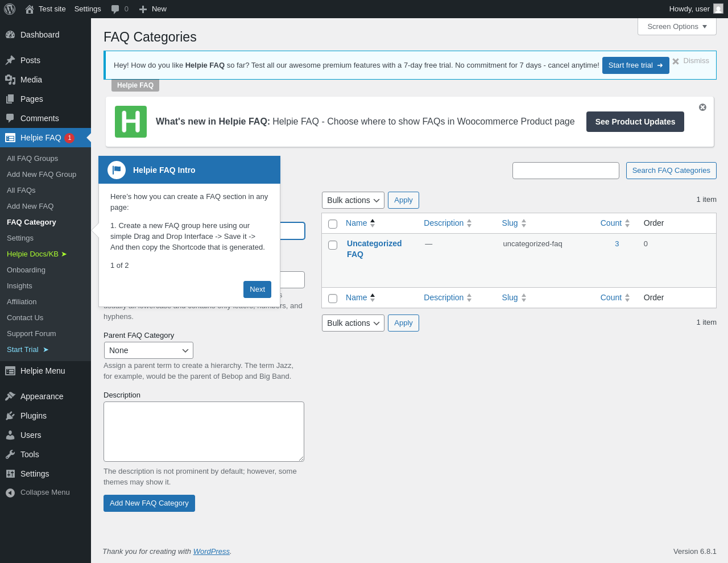Click the Pages icon in sidebar

click(10, 99)
